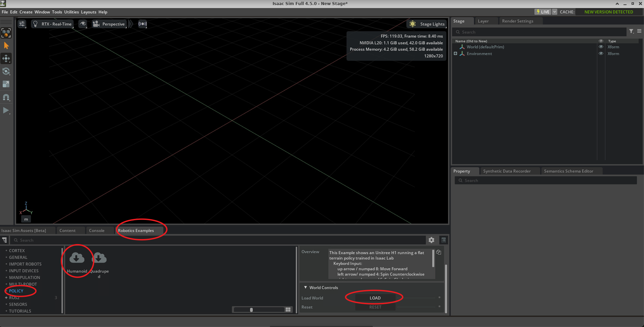
Task: Collapse the World Controls section
Action: point(306,288)
